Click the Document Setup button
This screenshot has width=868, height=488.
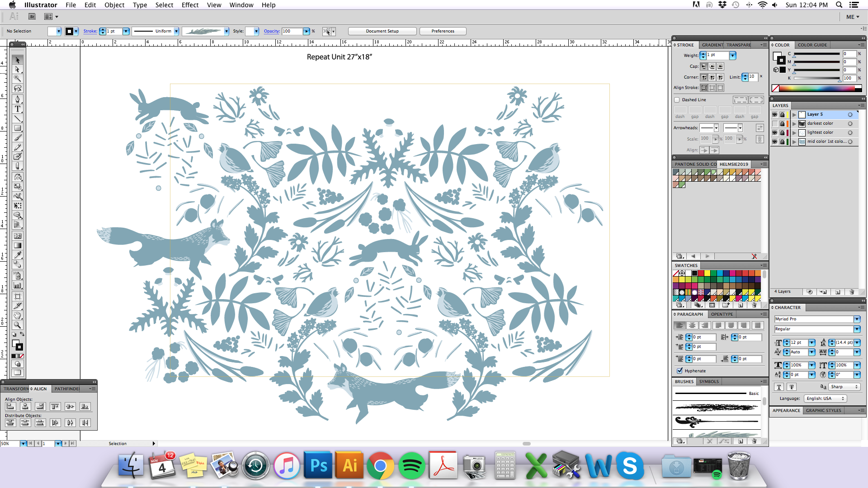pos(382,31)
